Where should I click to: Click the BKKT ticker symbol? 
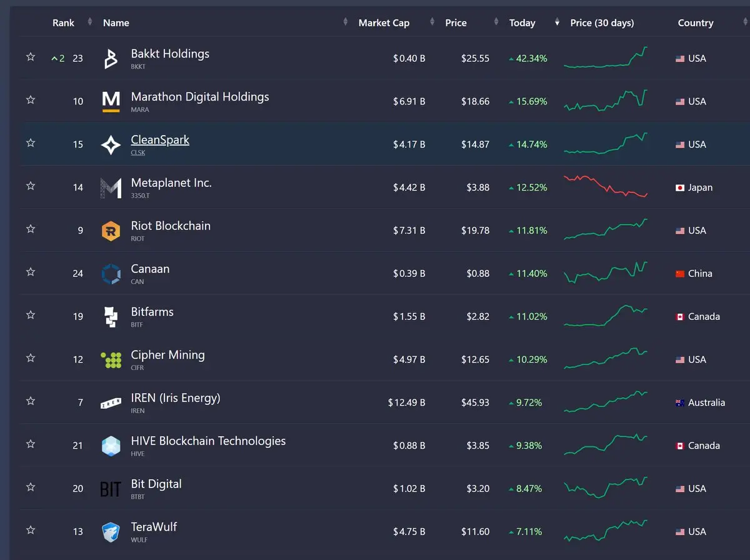pos(138,67)
